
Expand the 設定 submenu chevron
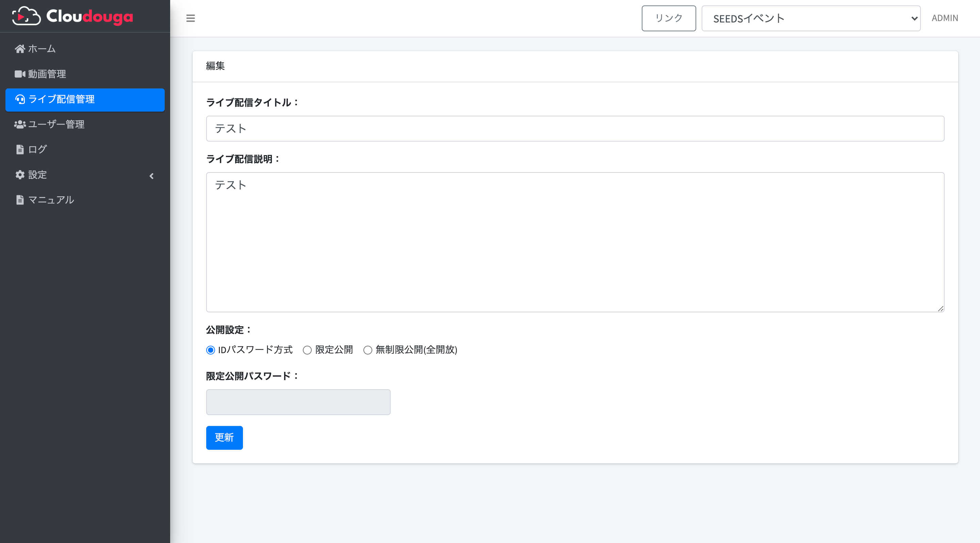151,176
